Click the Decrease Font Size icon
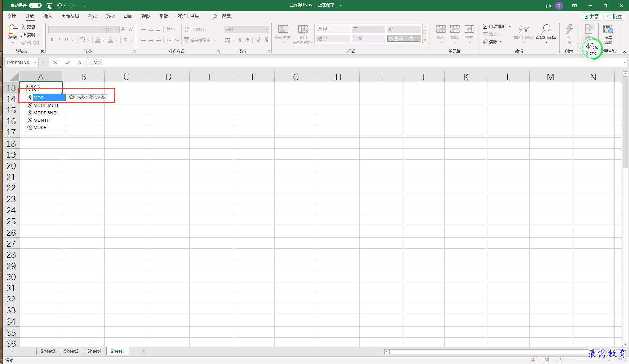629x364 pixels. [x=131, y=29]
